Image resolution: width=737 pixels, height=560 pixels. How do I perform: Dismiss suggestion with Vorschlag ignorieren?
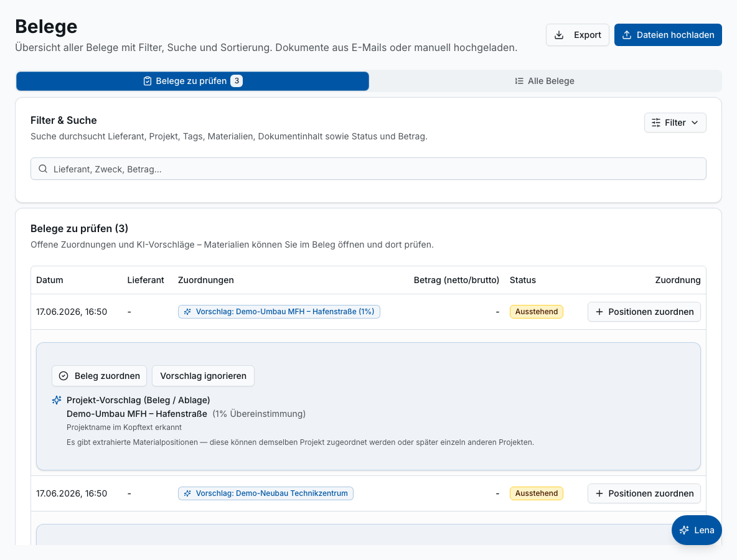pos(203,376)
